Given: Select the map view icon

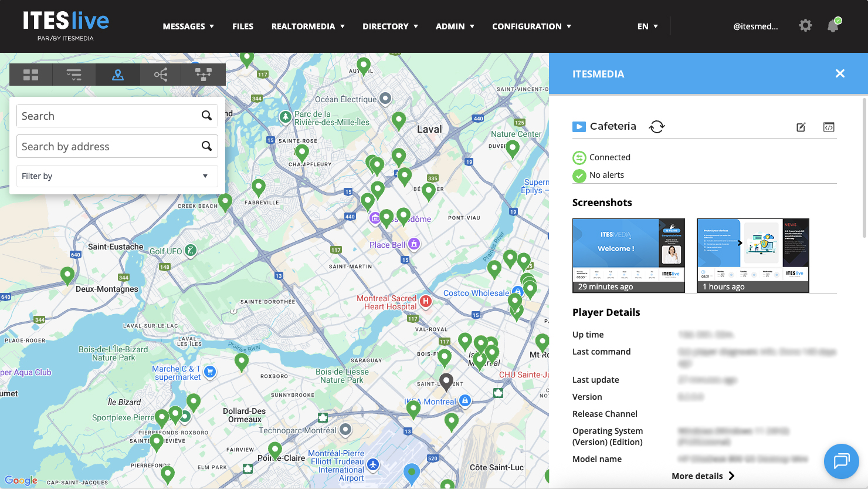Looking at the screenshot, I should pyautogui.click(x=118, y=75).
